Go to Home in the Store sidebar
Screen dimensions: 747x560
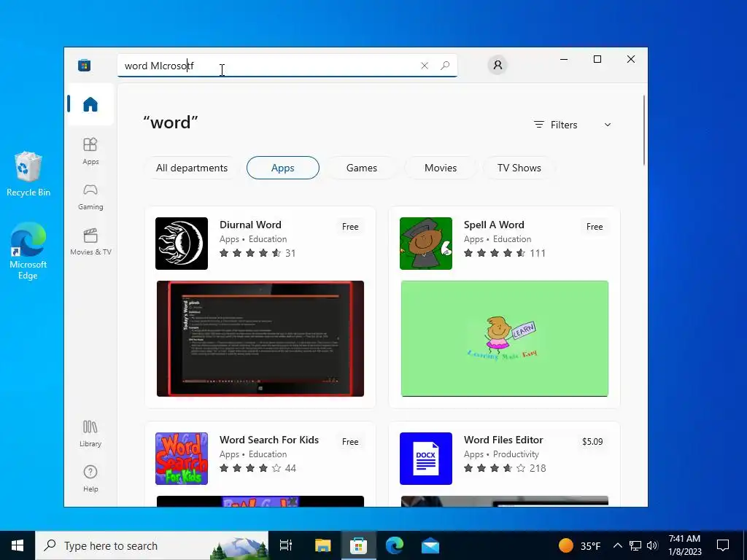tap(90, 104)
